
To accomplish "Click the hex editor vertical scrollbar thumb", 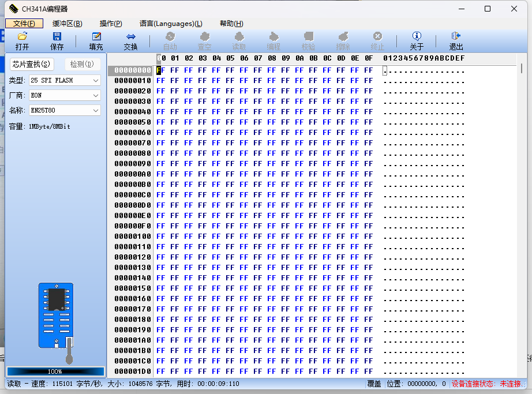I will 522,69.
